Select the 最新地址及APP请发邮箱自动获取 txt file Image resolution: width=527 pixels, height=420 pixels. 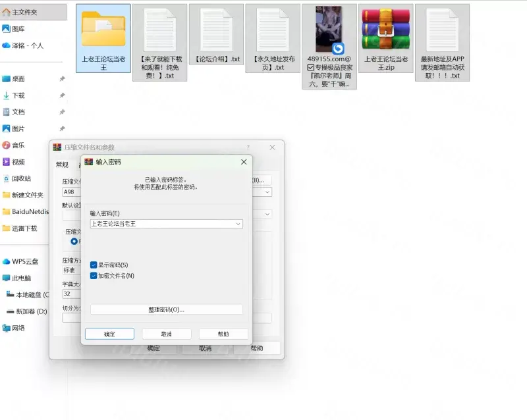442,43
